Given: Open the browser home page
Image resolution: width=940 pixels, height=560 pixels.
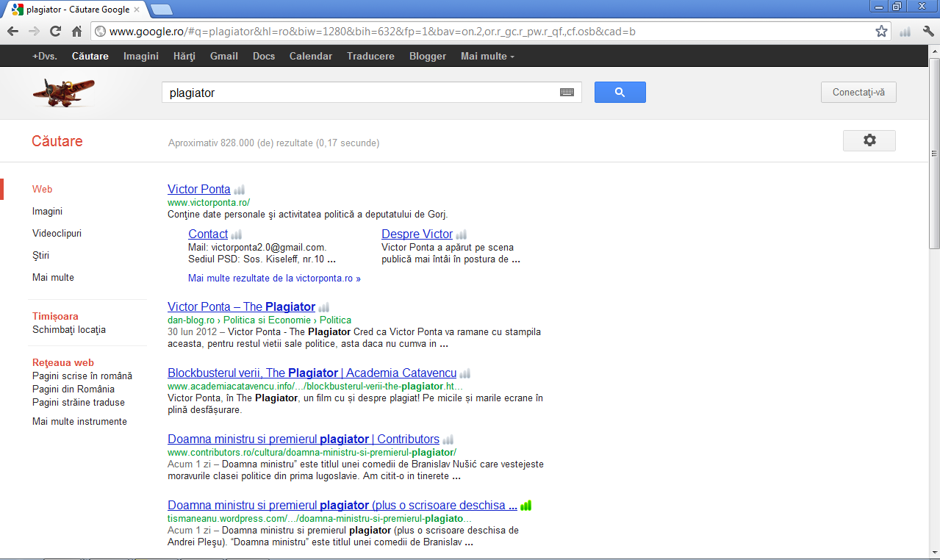Looking at the screenshot, I should (76, 32).
